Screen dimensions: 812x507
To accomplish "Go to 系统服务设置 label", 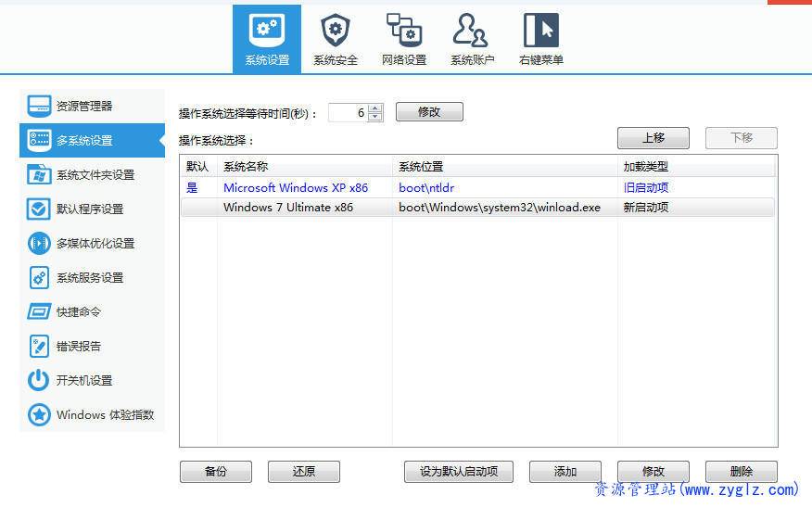I will pyautogui.click(x=90, y=278).
